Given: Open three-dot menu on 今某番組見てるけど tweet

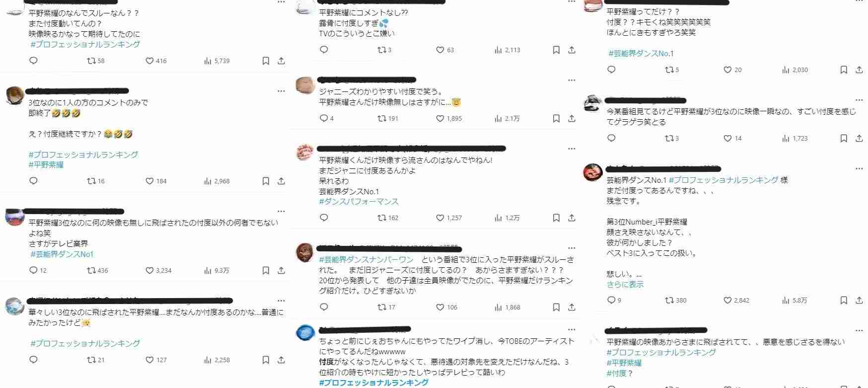Looking at the screenshot, I should [859, 100].
